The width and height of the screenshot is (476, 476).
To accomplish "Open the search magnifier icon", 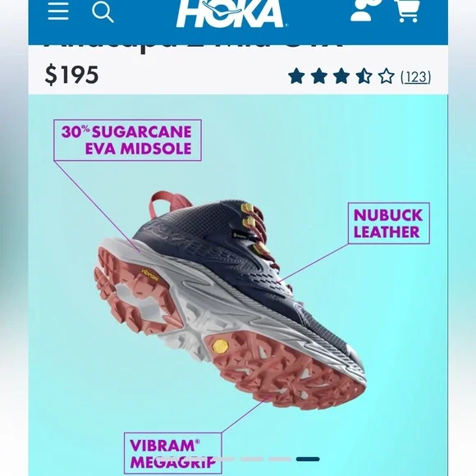I will click(103, 12).
